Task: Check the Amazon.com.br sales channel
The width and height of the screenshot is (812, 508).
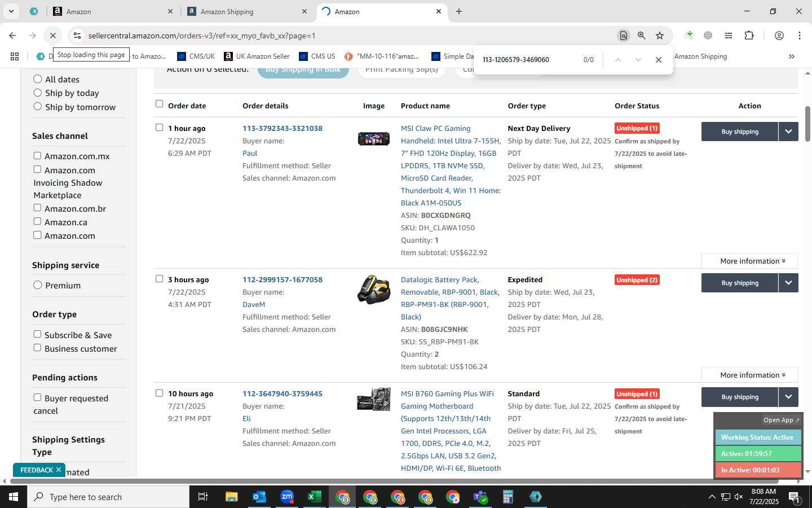Action: pos(37,208)
